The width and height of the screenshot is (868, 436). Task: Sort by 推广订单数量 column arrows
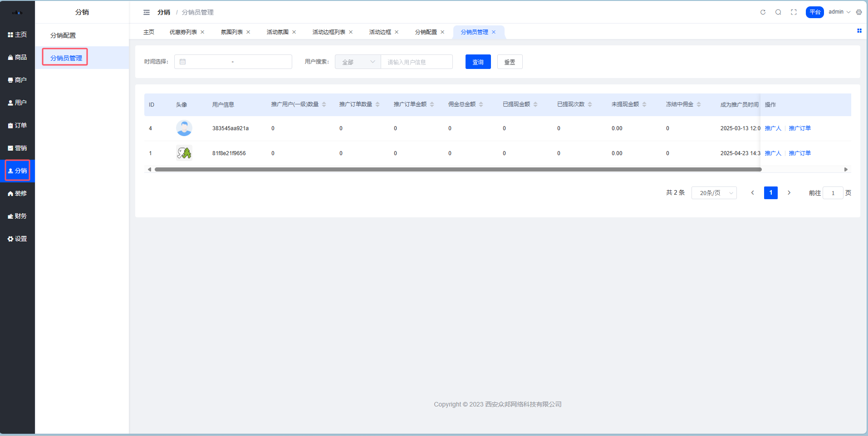[x=378, y=104]
